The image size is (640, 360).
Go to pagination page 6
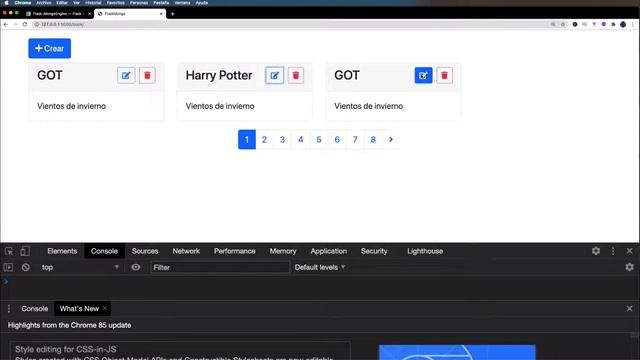[337, 140]
